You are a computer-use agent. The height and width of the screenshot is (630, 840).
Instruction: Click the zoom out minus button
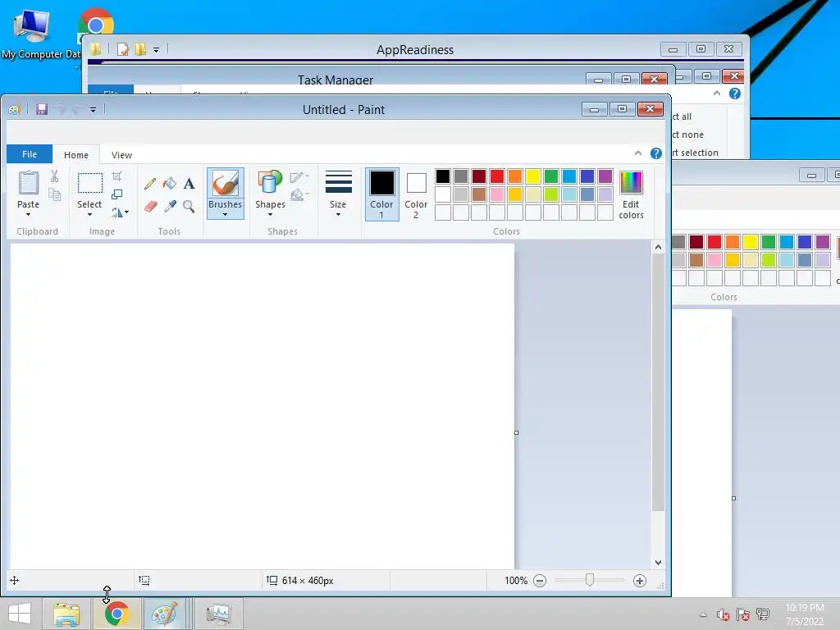pos(540,581)
